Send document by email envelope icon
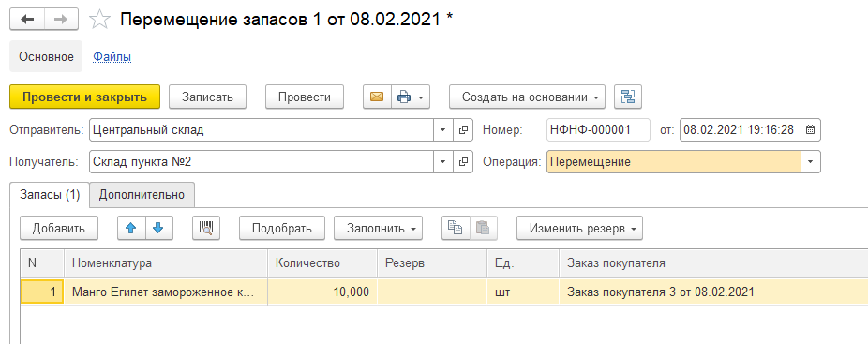Viewport: 868px width, 344px height. click(x=377, y=97)
